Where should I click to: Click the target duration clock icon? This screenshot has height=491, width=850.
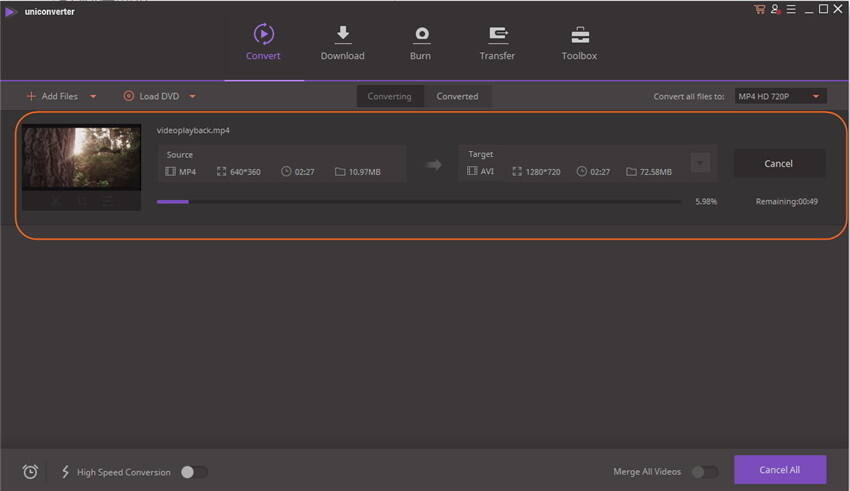coord(582,171)
